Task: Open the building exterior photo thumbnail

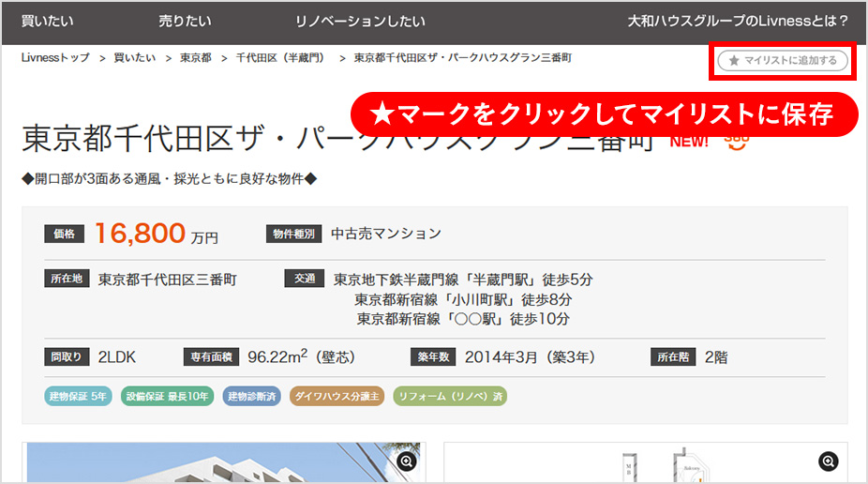Action: pos(224,462)
